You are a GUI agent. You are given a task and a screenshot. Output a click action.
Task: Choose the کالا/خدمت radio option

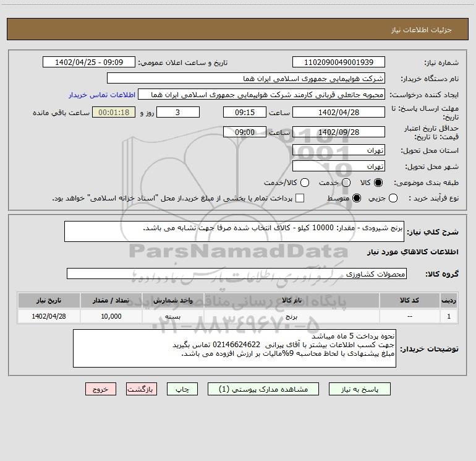[x=305, y=183]
